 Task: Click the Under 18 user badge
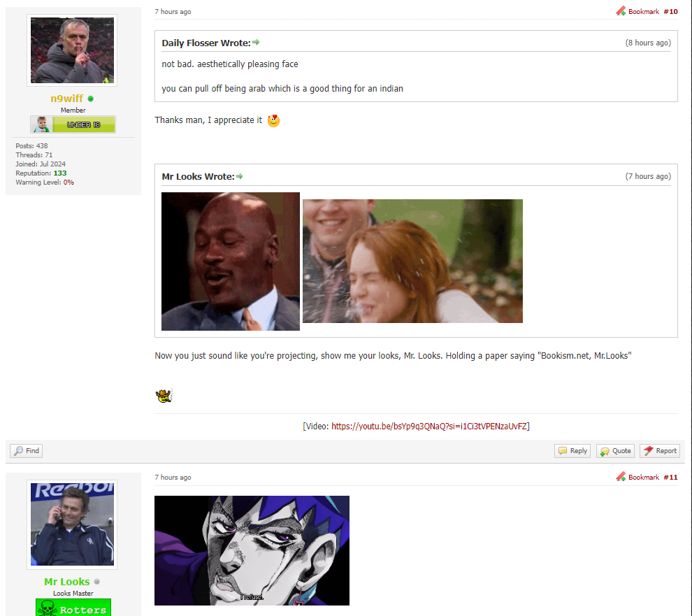(73, 124)
